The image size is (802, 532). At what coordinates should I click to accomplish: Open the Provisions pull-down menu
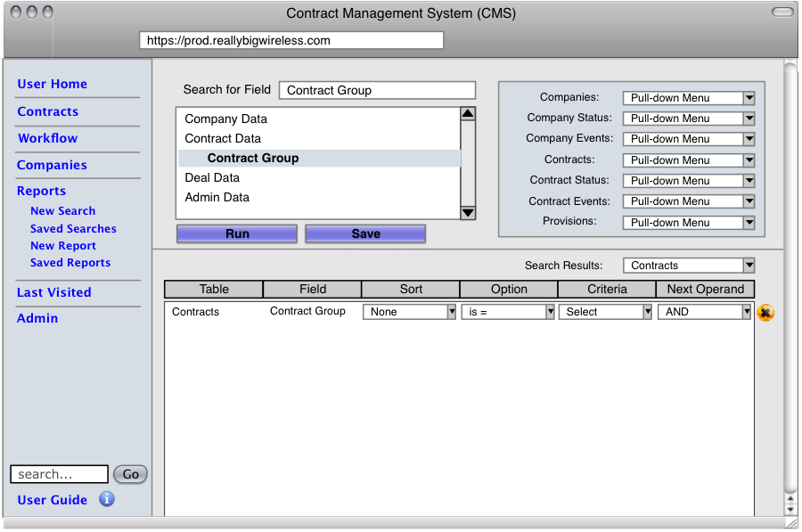point(688,223)
